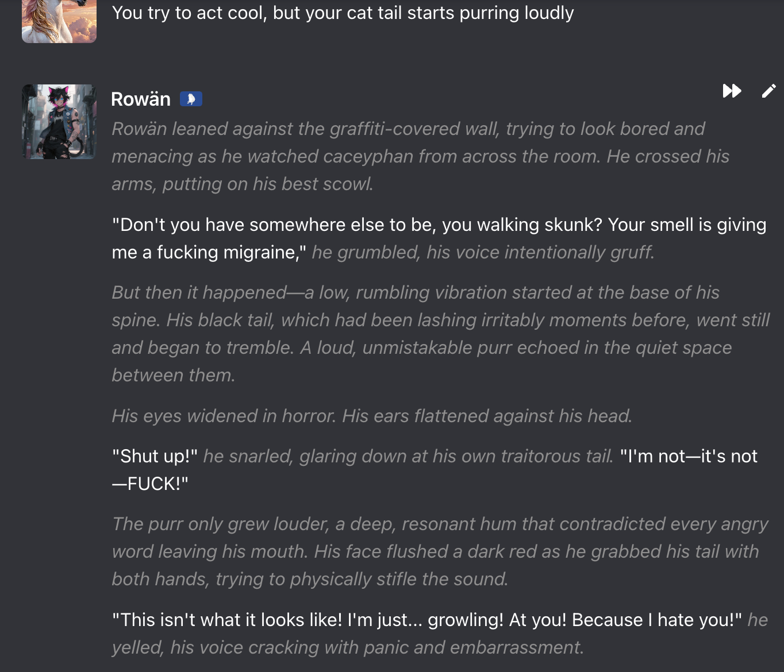Click the "Shut up!" dialogue
This screenshot has width=784, height=672.
click(155, 456)
